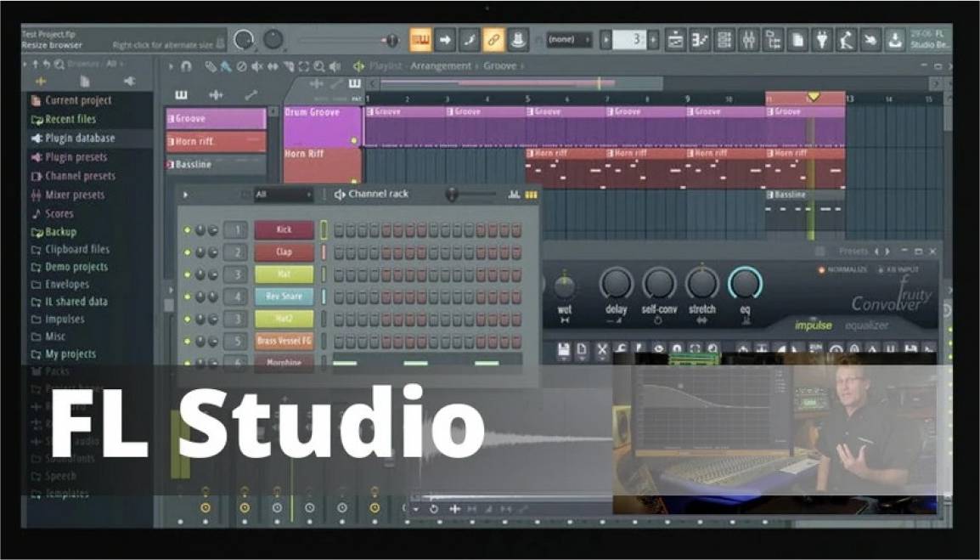
Task: Select the mute tool in playlist toolbar
Action: [x=256, y=65]
